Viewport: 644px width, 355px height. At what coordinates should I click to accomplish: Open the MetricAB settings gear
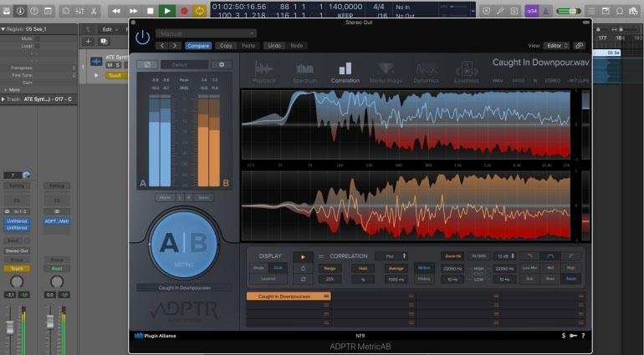222,64
